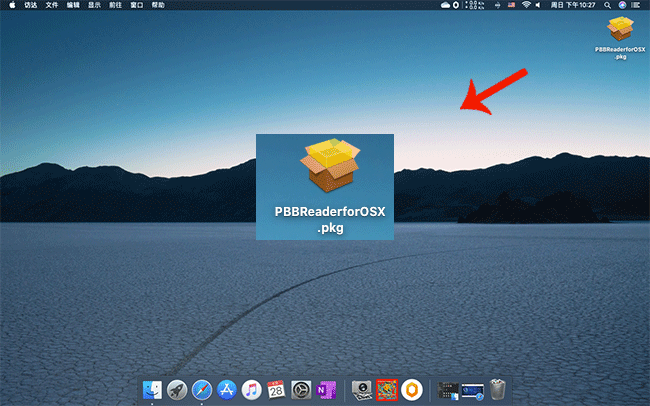Click the cloud status icon in menu bar
The height and width of the screenshot is (406, 650).
click(445, 5)
